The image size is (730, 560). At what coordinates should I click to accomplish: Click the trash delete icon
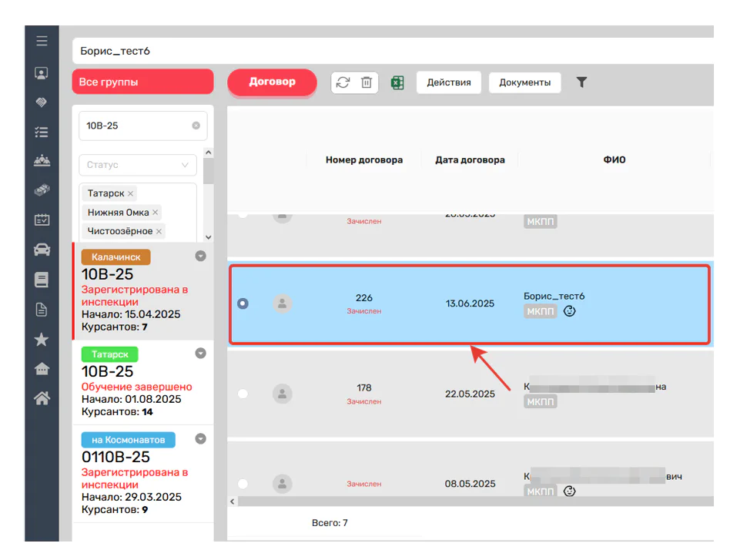tap(367, 82)
